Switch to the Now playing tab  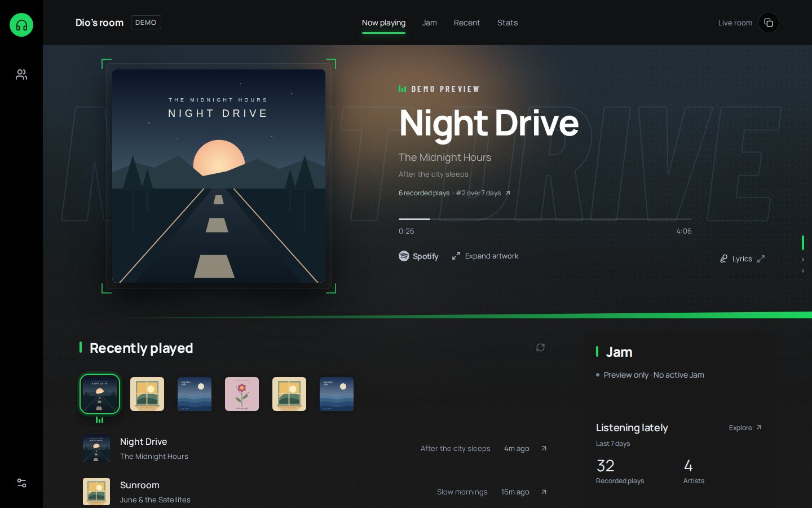[383, 23]
